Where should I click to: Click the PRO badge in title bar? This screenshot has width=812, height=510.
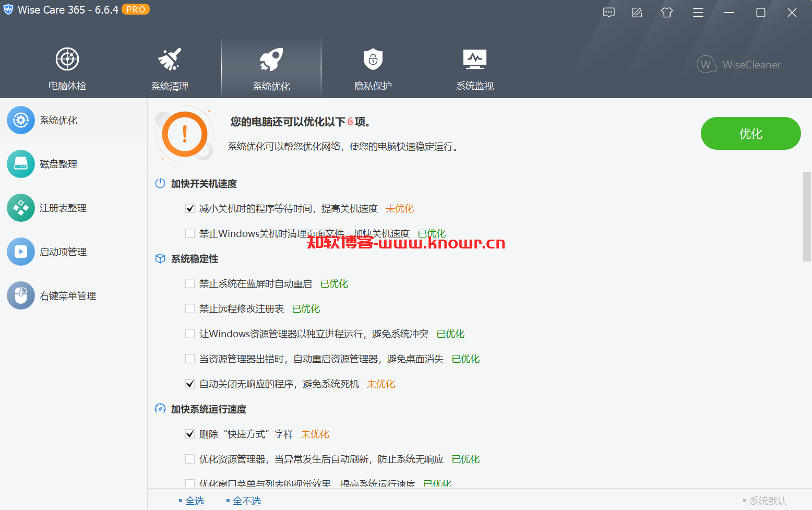[x=136, y=9]
